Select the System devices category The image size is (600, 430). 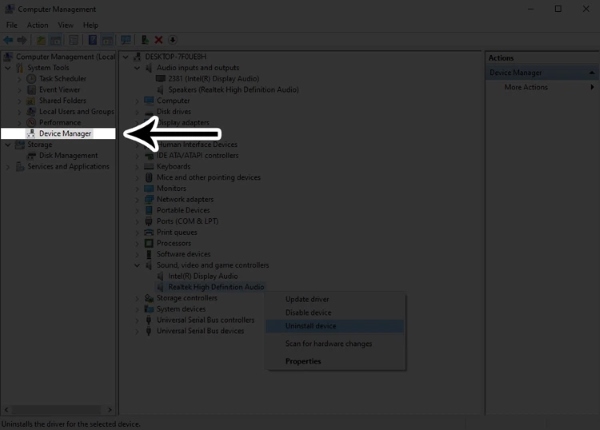(x=181, y=309)
